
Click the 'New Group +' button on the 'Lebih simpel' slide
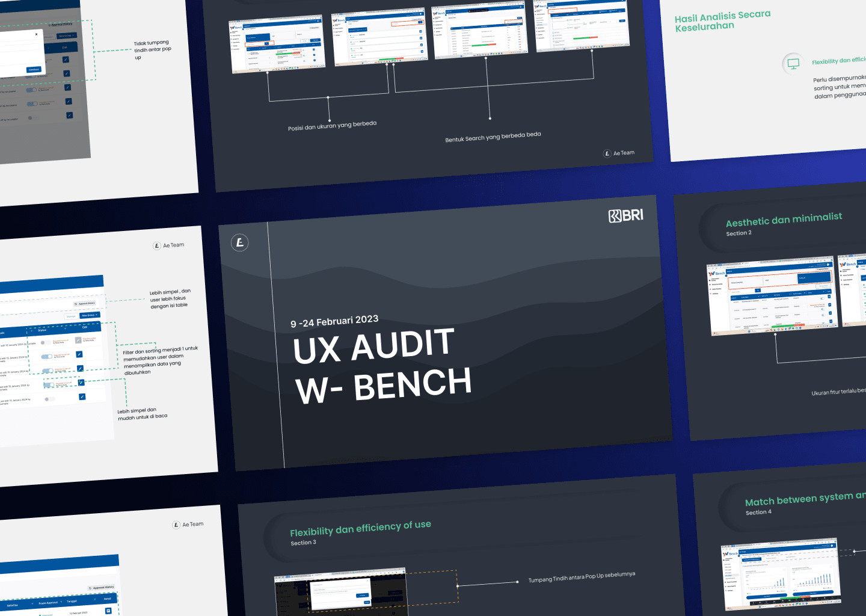coord(90,315)
